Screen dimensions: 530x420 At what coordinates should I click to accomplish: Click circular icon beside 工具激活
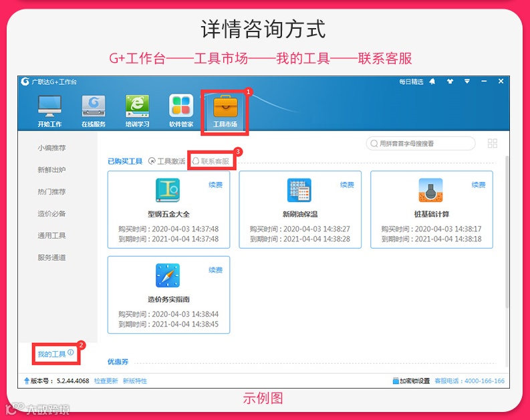coord(152,161)
